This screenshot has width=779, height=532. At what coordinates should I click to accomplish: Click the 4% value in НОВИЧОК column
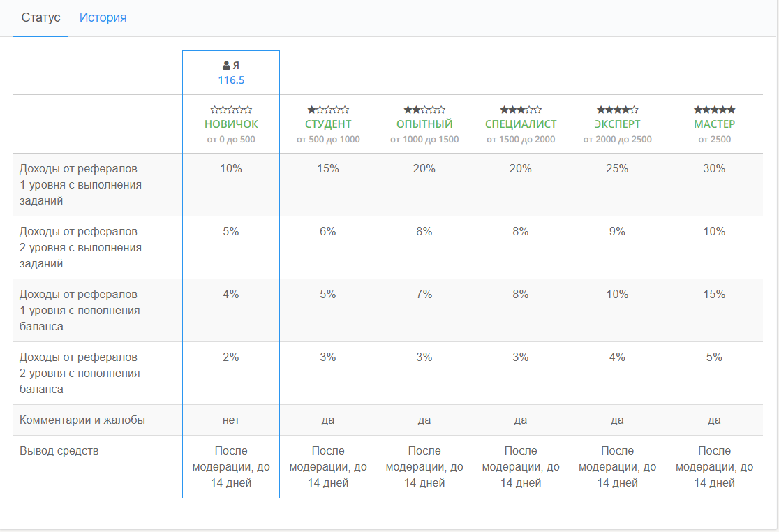click(x=231, y=295)
